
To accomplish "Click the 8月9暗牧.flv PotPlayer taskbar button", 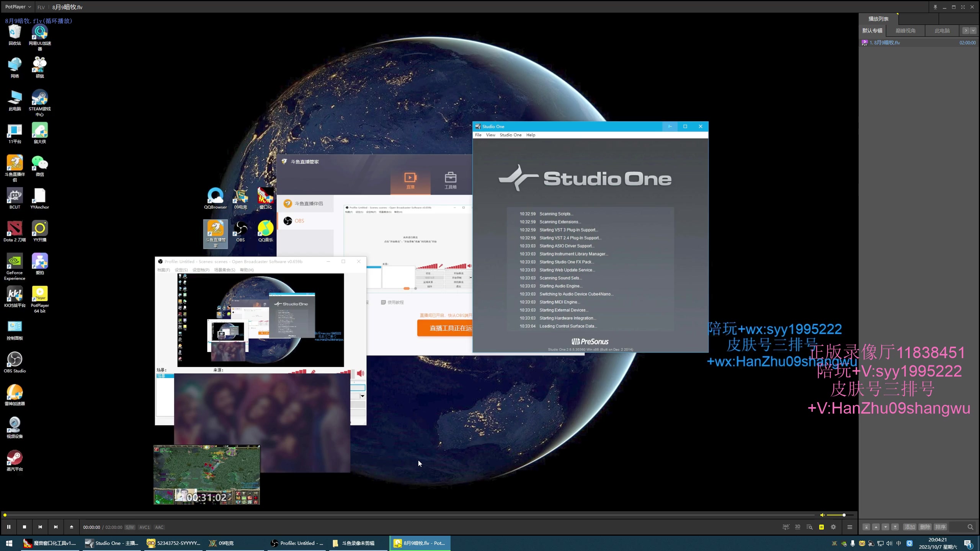I will 420,543.
